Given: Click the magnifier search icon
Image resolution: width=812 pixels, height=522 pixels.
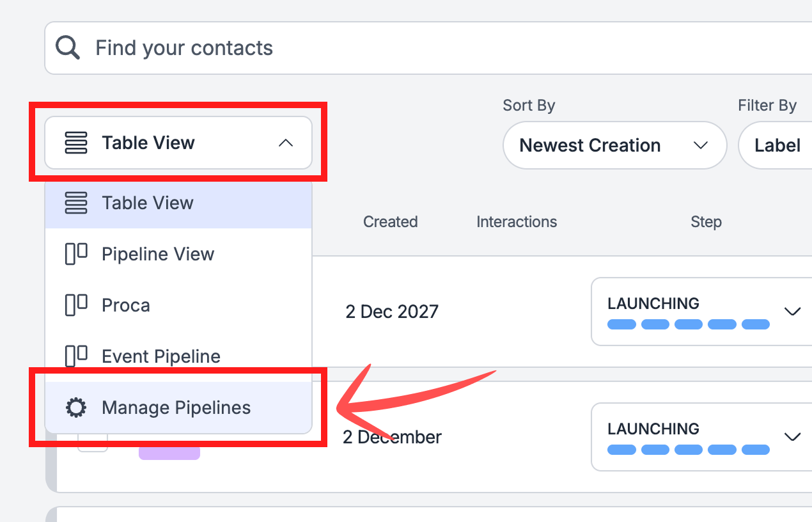Looking at the screenshot, I should (67, 47).
